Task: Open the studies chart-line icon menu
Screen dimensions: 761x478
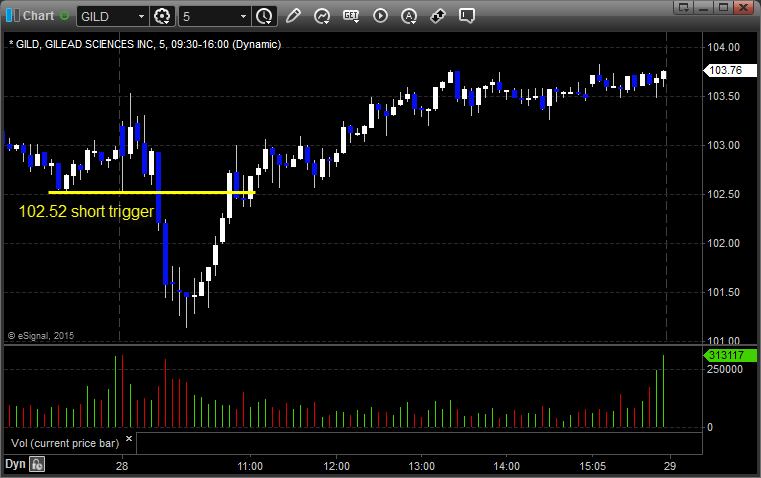Action: point(322,16)
